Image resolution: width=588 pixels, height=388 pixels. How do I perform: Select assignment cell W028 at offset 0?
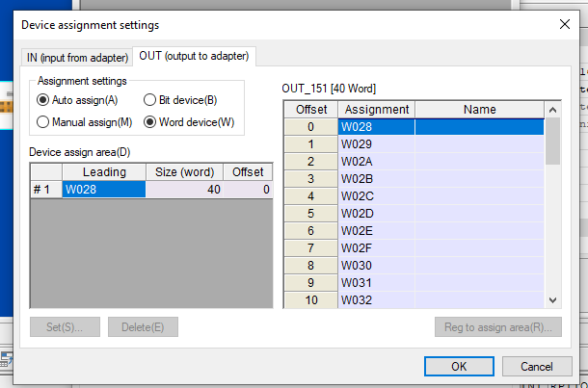[377, 127]
